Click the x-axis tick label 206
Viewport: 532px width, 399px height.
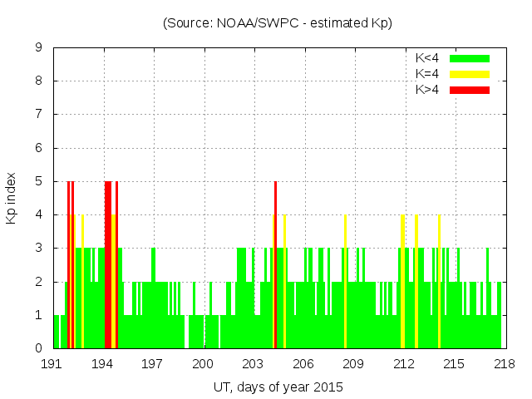pyautogui.click(x=304, y=364)
